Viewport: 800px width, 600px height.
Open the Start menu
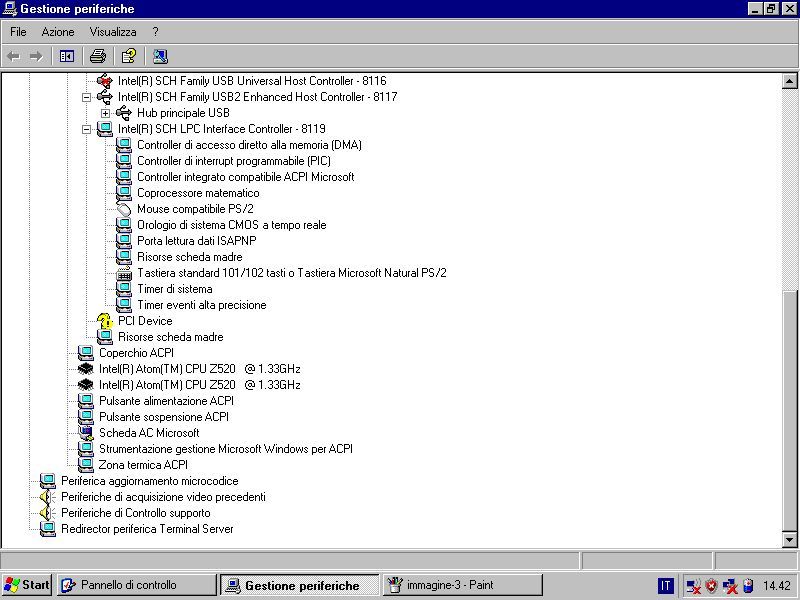click(27, 585)
